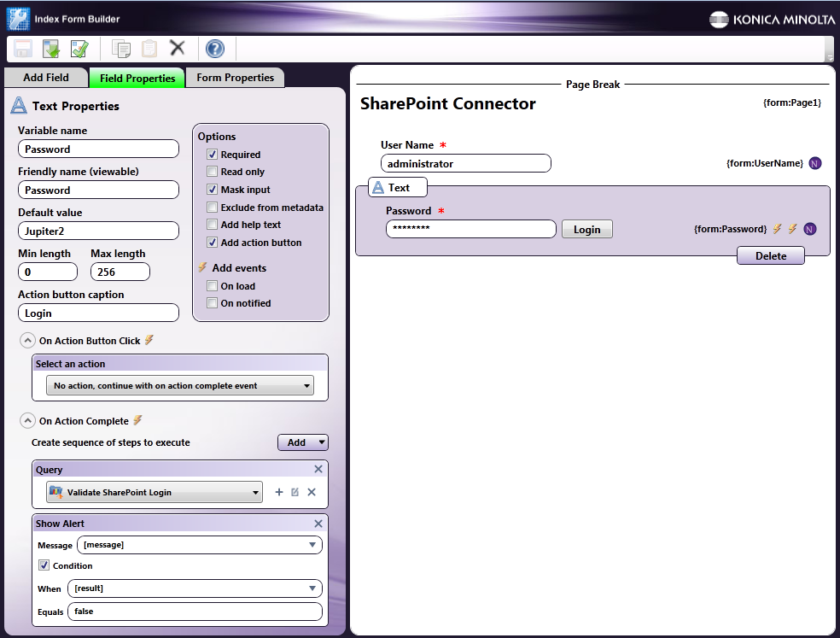Close the Show Alert step panel
This screenshot has height=638, width=840.
[x=318, y=524]
